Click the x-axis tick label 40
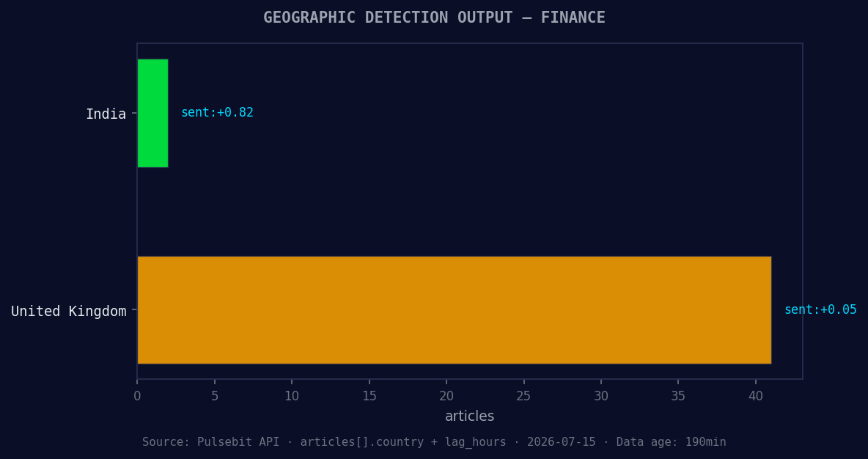The height and width of the screenshot is (459, 868). point(756,397)
